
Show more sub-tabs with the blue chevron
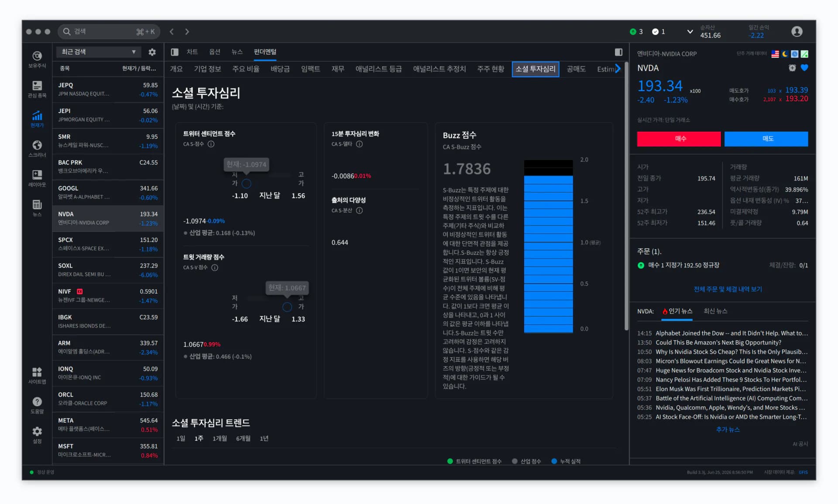point(618,69)
